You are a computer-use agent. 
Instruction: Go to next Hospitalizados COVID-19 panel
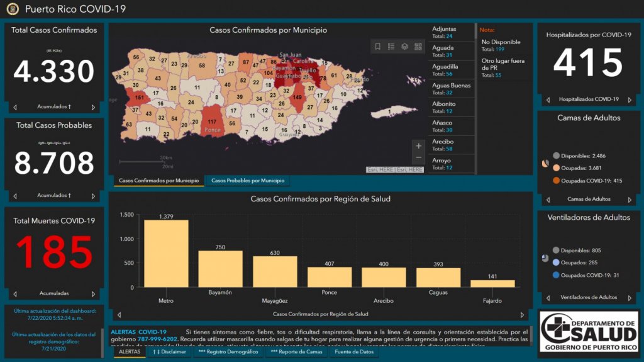[629, 99]
